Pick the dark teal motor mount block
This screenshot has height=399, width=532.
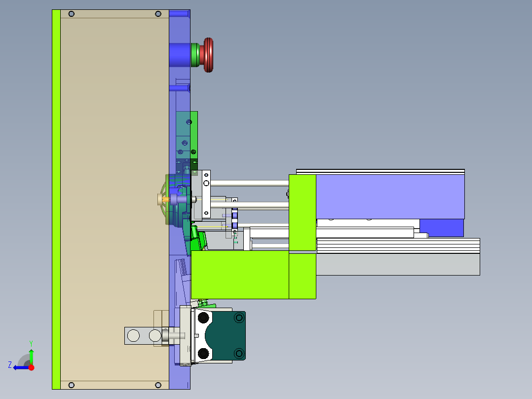228,335
